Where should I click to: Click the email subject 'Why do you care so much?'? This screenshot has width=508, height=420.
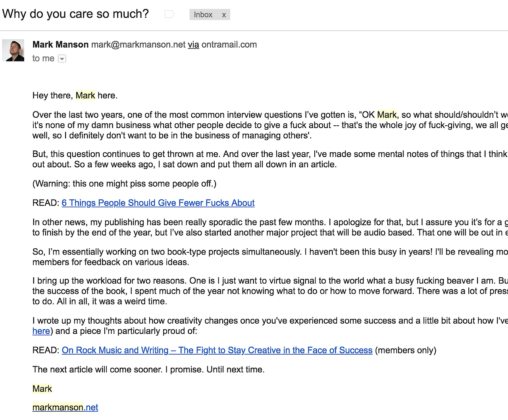75,14
